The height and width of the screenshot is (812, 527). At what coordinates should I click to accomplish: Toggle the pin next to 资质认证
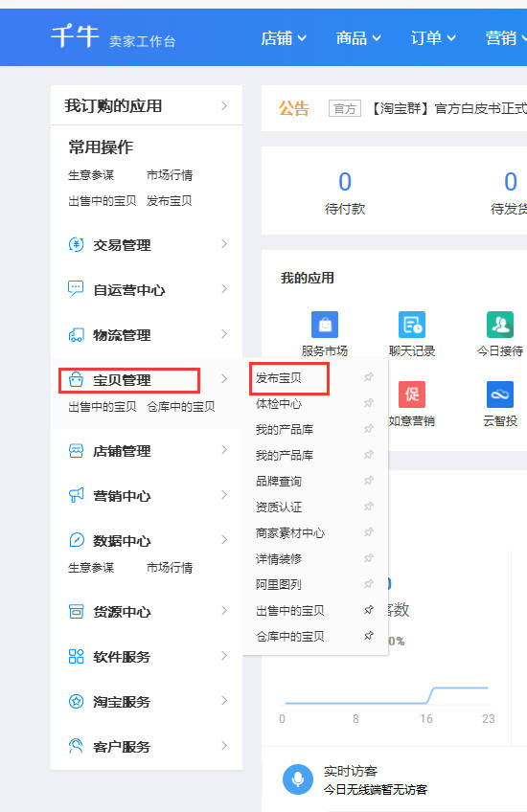coord(369,507)
